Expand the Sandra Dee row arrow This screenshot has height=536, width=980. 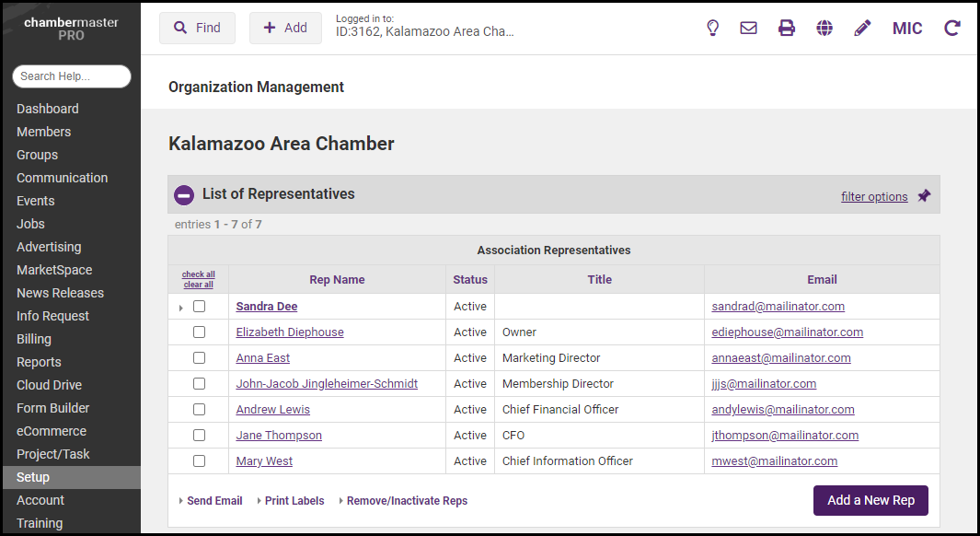click(181, 308)
